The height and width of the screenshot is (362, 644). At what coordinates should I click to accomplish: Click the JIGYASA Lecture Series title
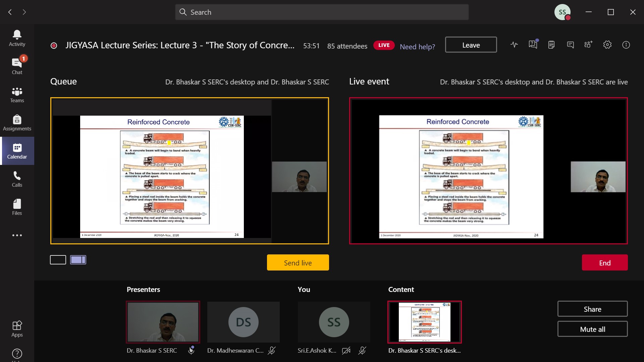coord(180,45)
